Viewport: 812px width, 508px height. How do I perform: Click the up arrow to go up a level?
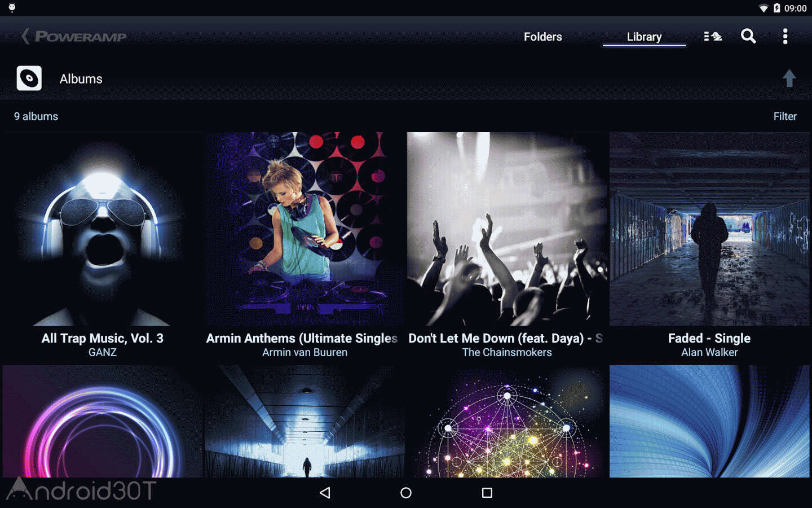[789, 78]
